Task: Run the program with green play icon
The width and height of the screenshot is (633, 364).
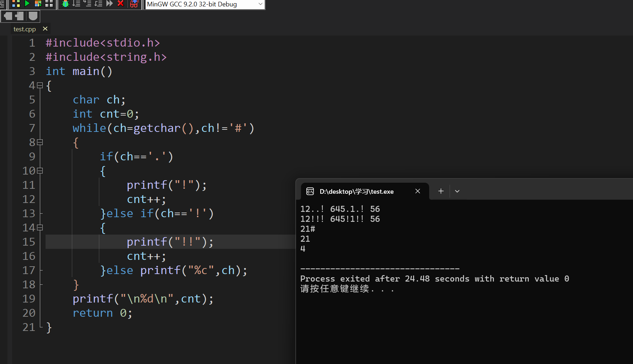Action: [x=27, y=4]
